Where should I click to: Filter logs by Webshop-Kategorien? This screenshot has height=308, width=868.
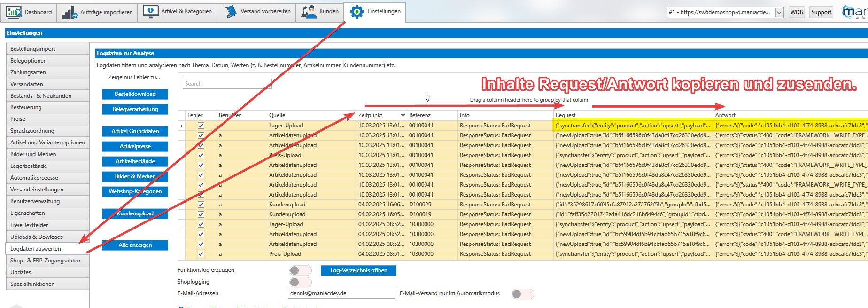point(135,191)
